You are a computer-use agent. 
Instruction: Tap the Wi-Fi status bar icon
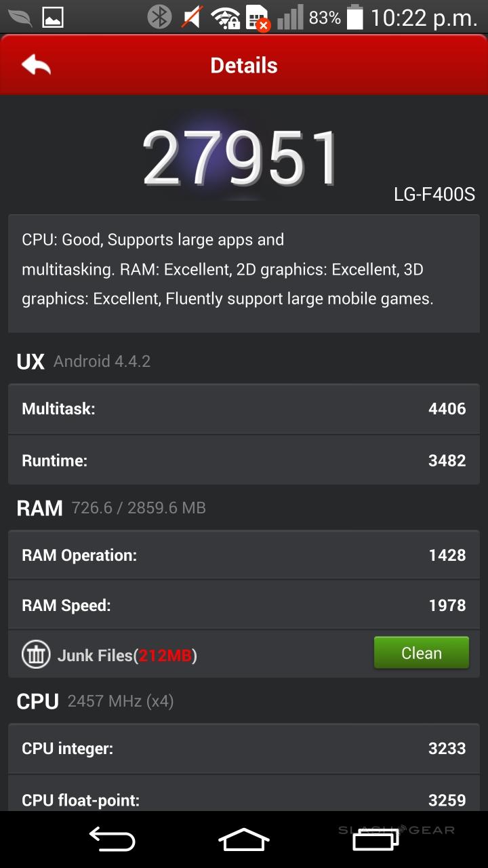[x=224, y=18]
